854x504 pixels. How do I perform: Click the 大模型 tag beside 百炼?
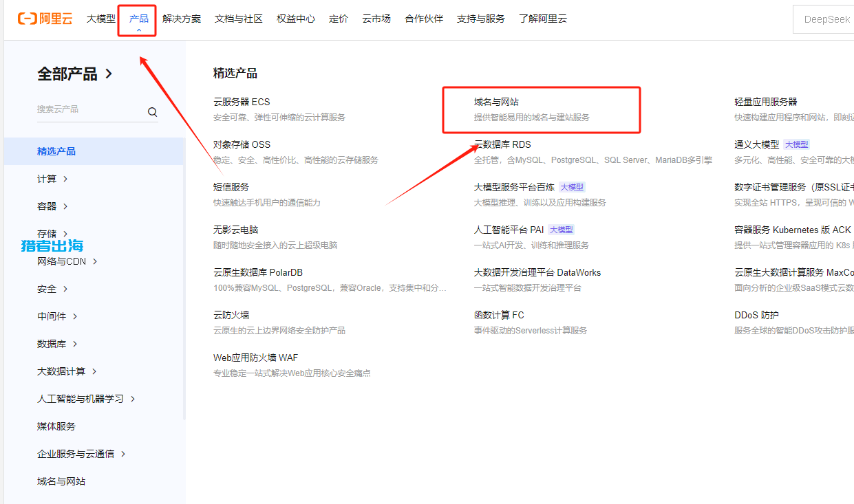coord(572,187)
